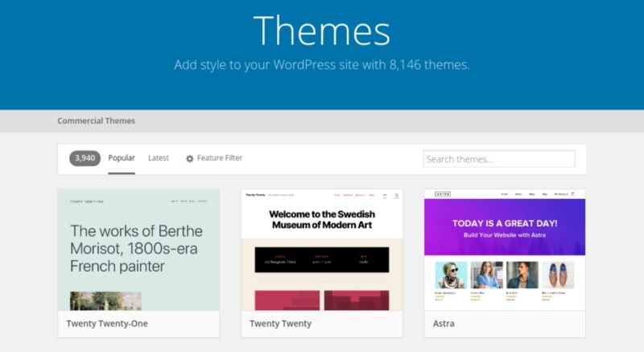Click the 3,940 theme count badge
This screenshot has width=644, height=352.
[85, 159]
